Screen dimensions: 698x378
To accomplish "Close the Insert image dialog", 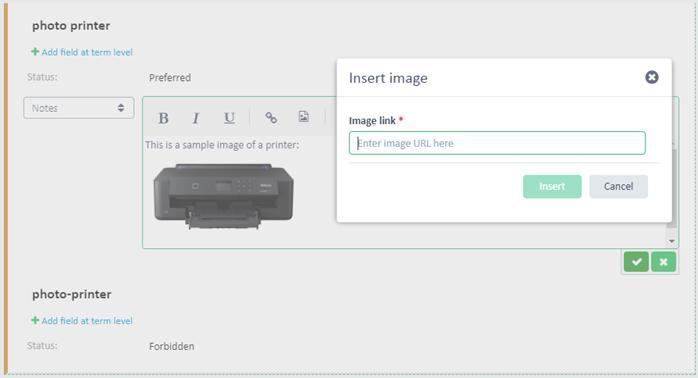I will click(652, 77).
